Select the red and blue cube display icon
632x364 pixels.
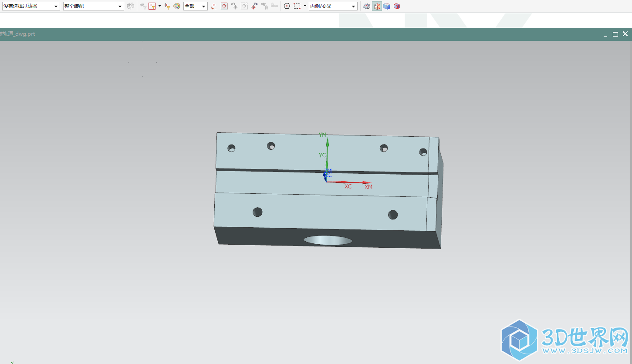pyautogui.click(x=397, y=6)
